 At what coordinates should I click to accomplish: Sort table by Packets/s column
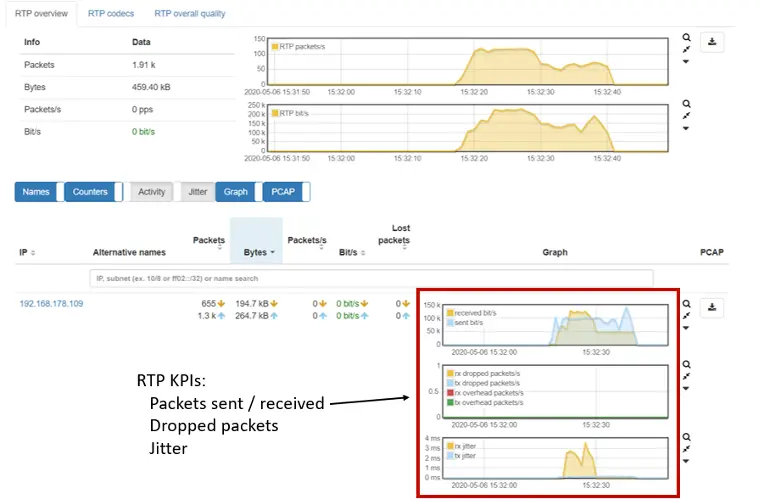click(x=307, y=242)
